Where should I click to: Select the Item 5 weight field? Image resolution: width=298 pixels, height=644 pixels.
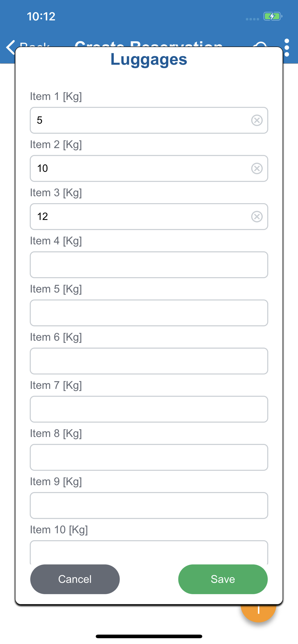pyautogui.click(x=149, y=313)
